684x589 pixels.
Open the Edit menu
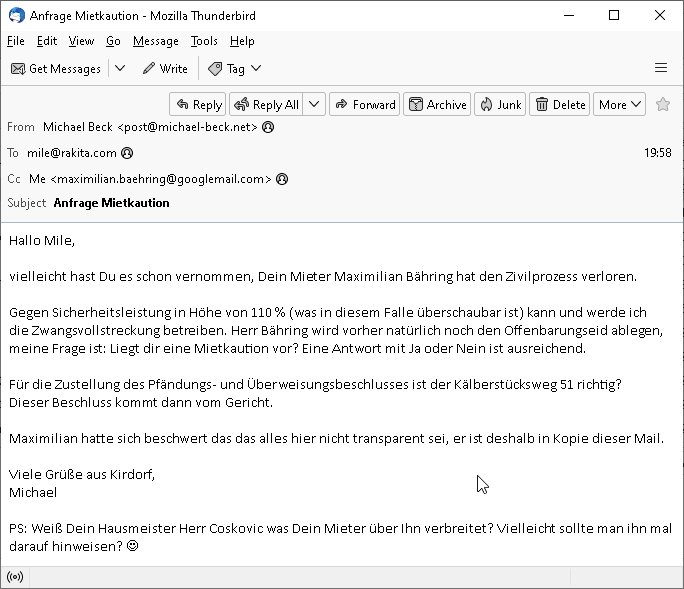coord(47,41)
